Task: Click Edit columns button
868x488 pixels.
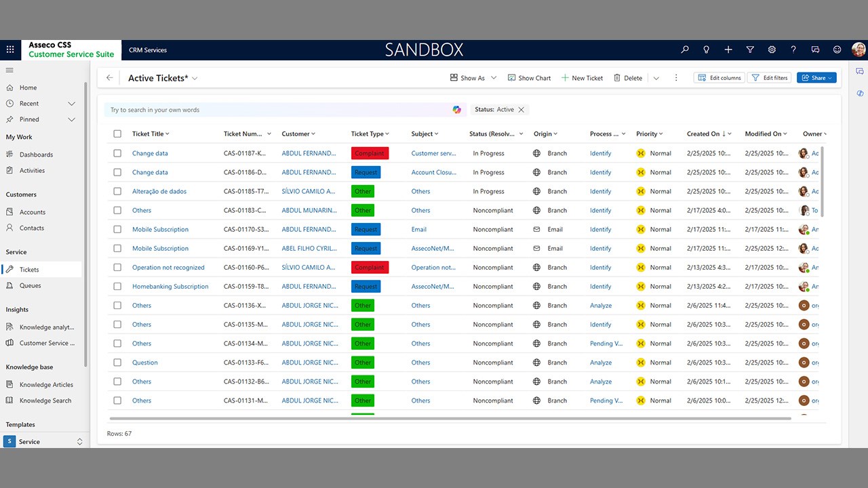Action: coord(719,78)
